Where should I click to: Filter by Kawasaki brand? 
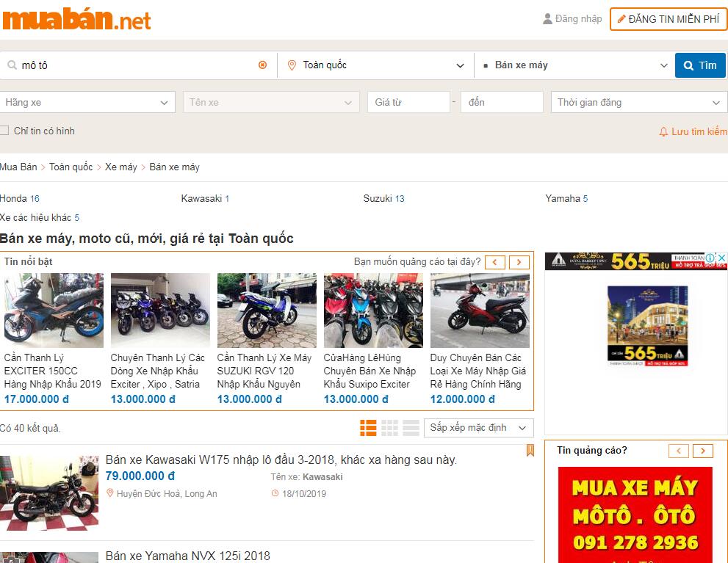coord(205,198)
